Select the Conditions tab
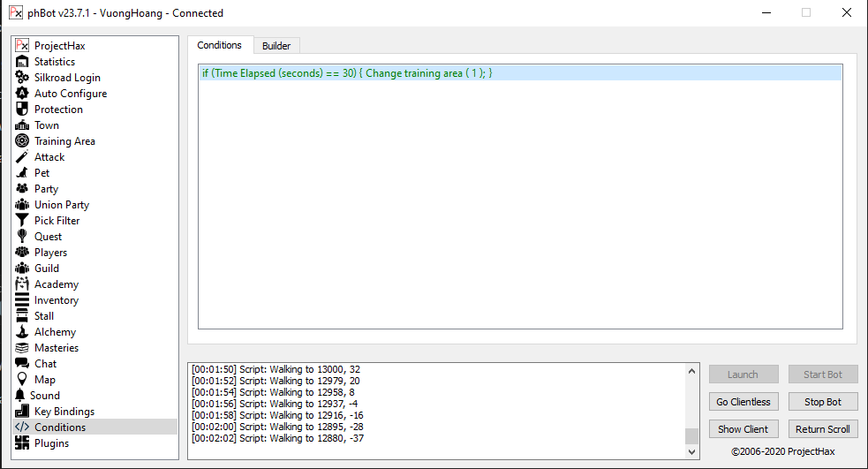The width and height of the screenshot is (868, 469). 219,45
